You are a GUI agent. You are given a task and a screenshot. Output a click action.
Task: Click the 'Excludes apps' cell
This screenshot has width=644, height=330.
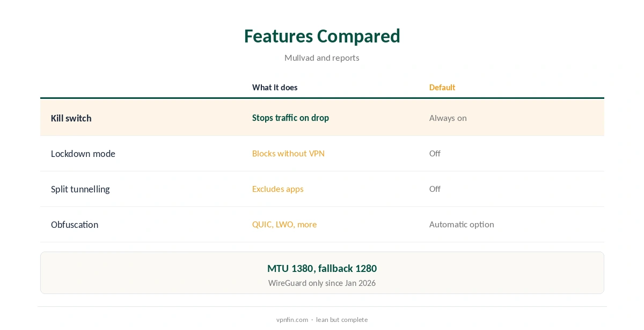pos(278,189)
